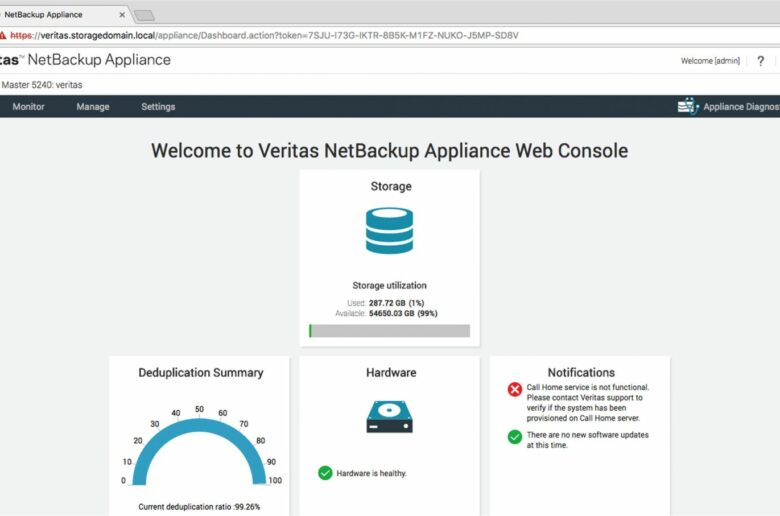
Task: Click the Storage card title
Action: point(391,186)
